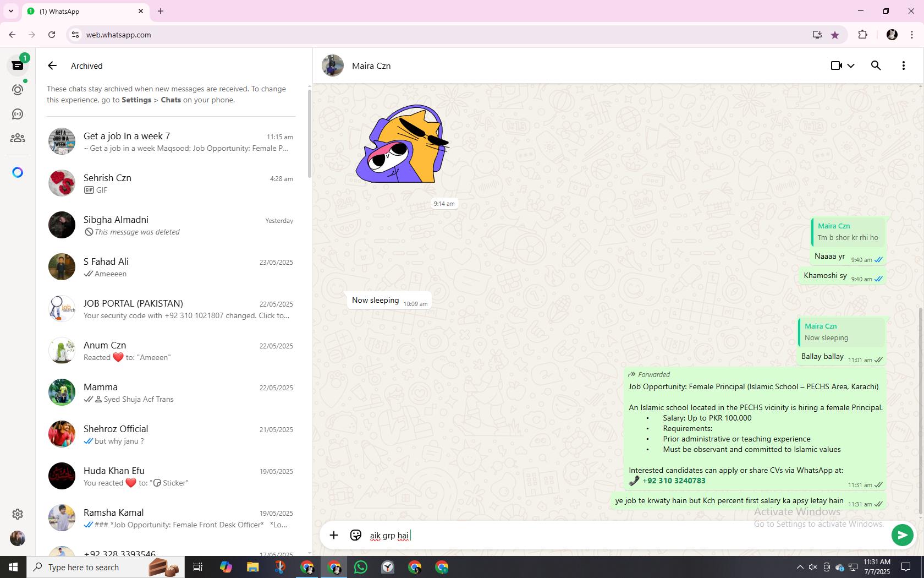924x578 pixels.
Task: Open the attach plus icon in composer
Action: pos(334,535)
